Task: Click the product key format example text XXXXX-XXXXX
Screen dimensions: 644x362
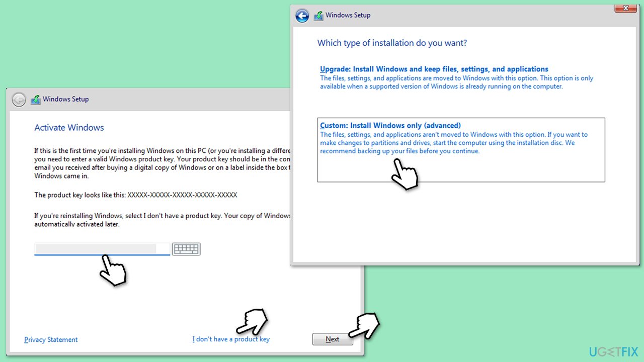Action: coord(182,195)
